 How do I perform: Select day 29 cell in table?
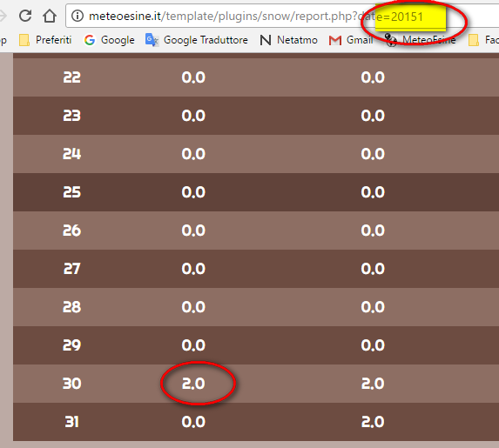[x=72, y=345]
